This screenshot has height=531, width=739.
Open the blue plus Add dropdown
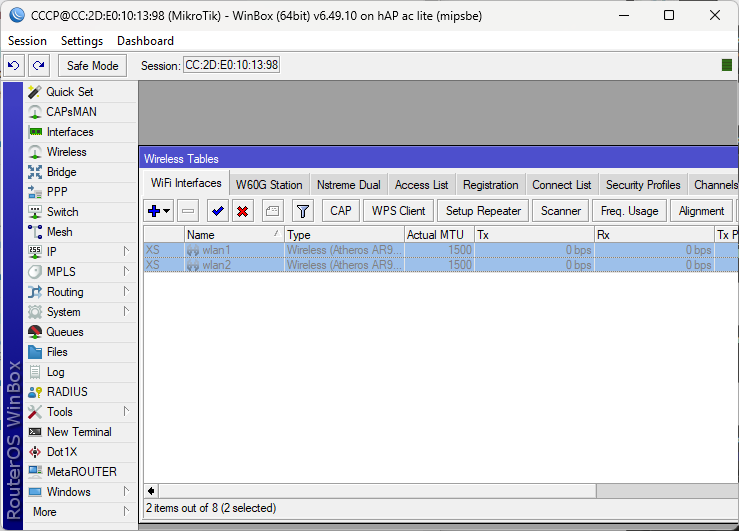pos(159,211)
